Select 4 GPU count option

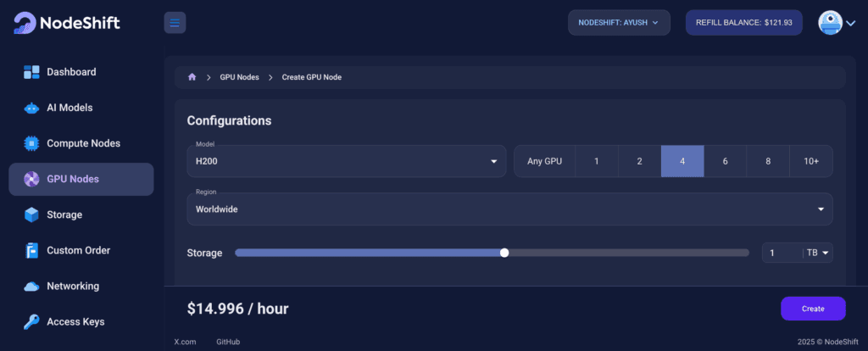coord(682,161)
